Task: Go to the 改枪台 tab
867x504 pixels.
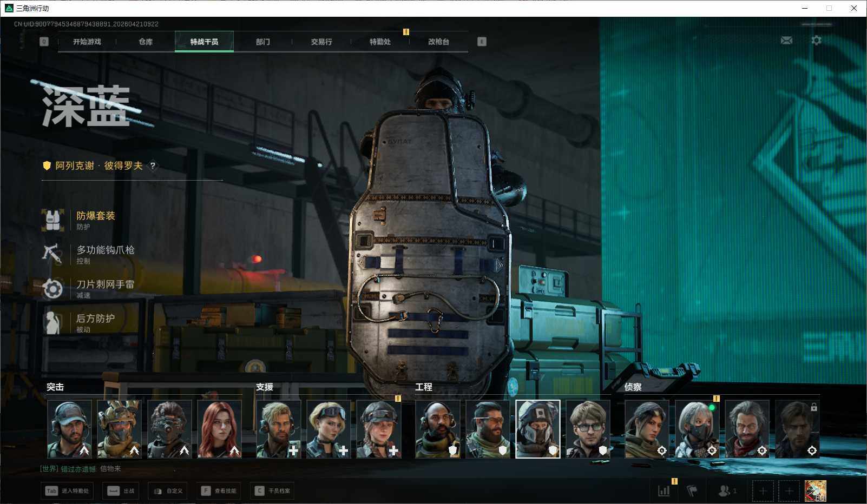Action: tap(438, 42)
